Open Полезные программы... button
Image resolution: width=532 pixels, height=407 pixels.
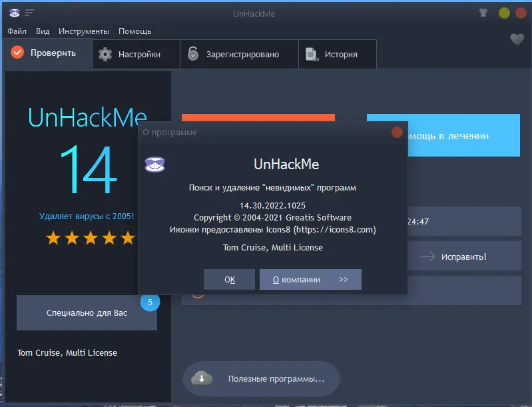click(262, 378)
